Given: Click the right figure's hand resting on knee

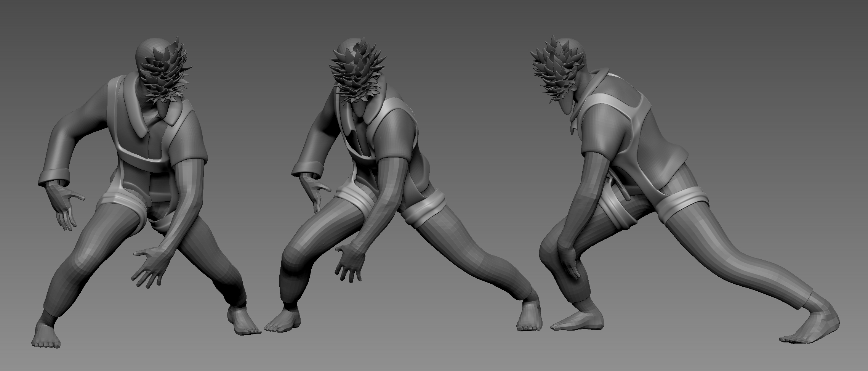Looking at the screenshot, I should pyautogui.click(x=570, y=263).
